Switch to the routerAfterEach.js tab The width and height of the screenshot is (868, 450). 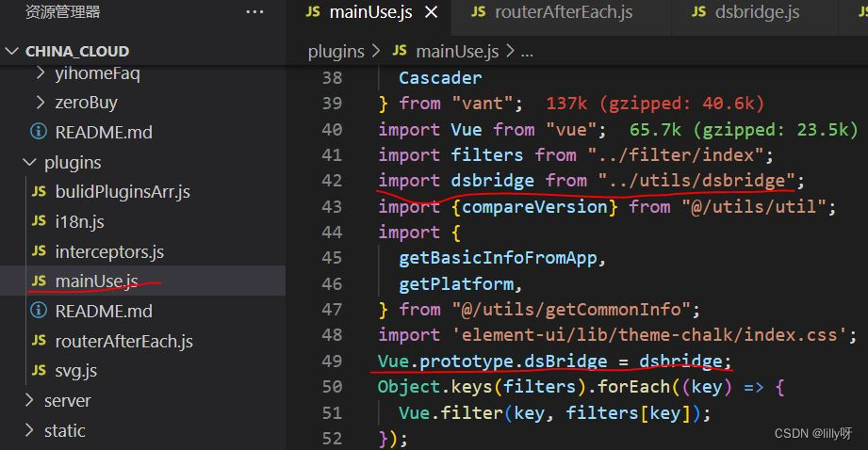(x=562, y=11)
